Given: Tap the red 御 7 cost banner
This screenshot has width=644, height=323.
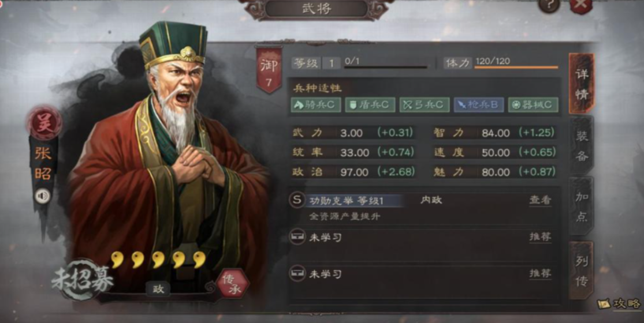Looking at the screenshot, I should (269, 69).
